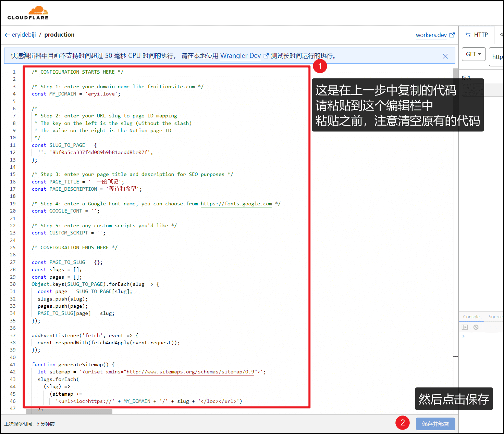Click the pages.push(page); line
The height and width of the screenshot is (434, 504).
[x=63, y=306]
